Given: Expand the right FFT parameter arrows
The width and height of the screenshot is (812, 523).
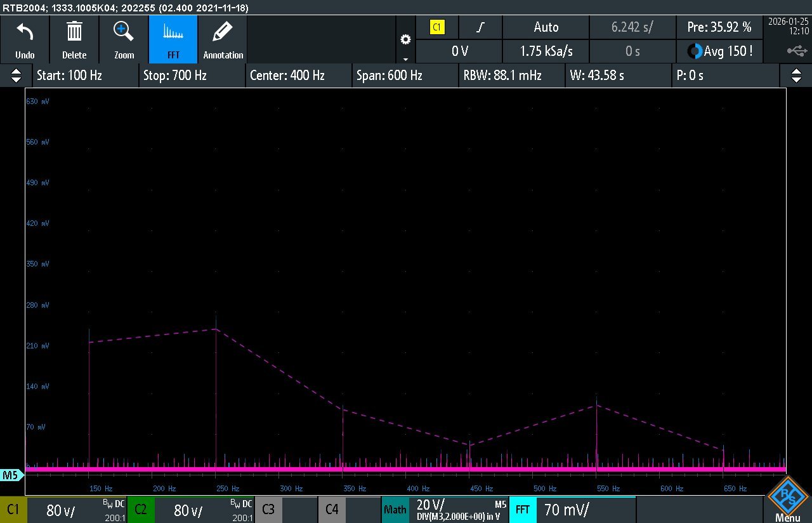Looking at the screenshot, I should point(796,76).
